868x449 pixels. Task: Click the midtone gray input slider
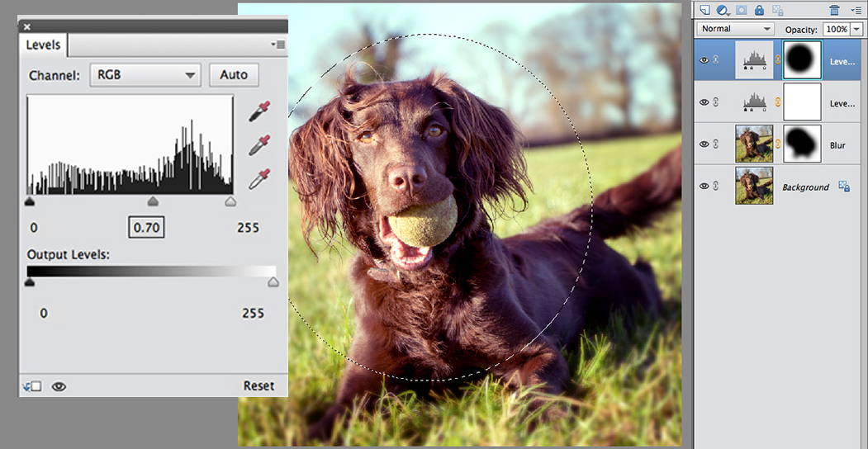point(153,202)
